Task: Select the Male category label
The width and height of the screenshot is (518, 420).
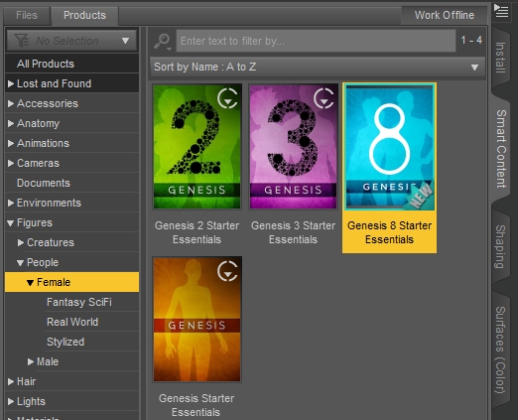Action: click(x=48, y=361)
